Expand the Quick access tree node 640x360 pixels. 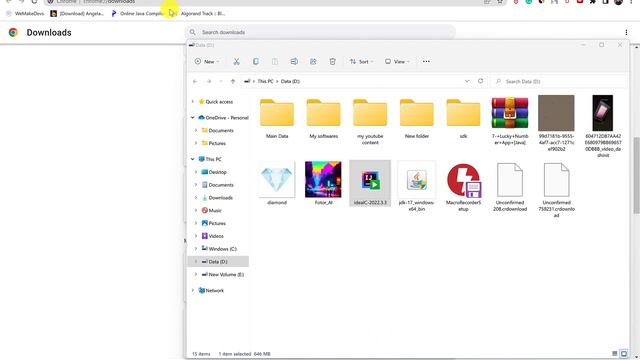point(193,102)
